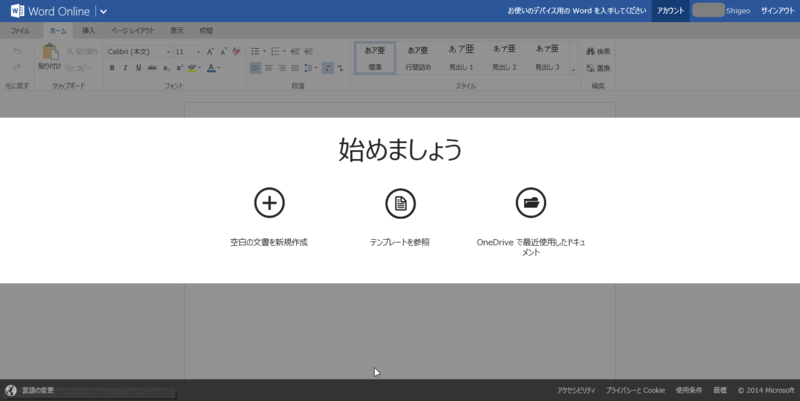Click the paste clipboard icon
This screenshot has height=401, width=800.
point(50,52)
